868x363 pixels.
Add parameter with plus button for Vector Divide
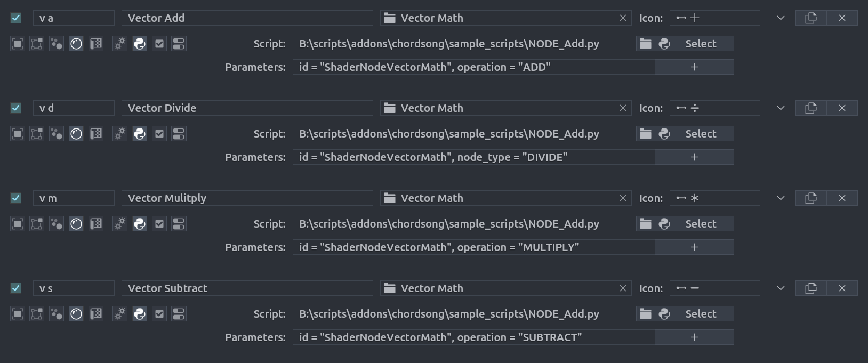click(x=694, y=157)
